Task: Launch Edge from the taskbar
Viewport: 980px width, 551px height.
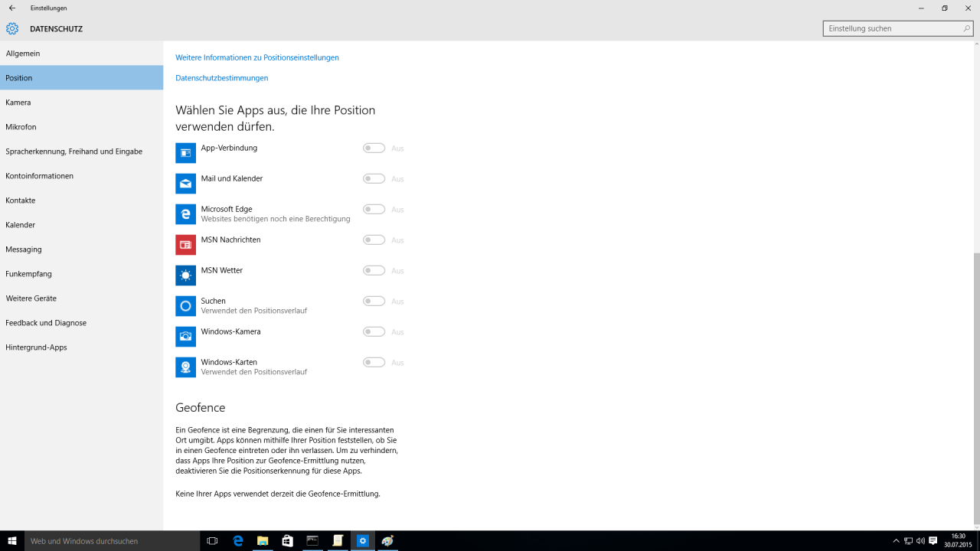Action: point(238,541)
